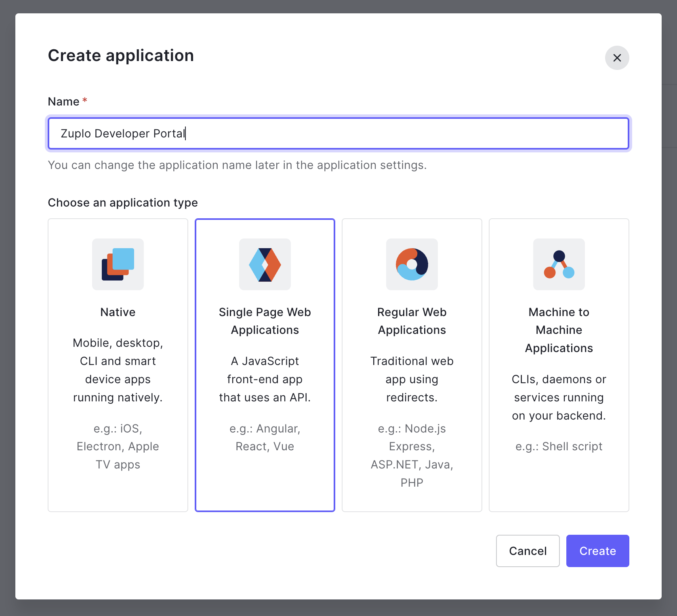
Task: Click the Machine to Machine node icon
Action: click(559, 264)
